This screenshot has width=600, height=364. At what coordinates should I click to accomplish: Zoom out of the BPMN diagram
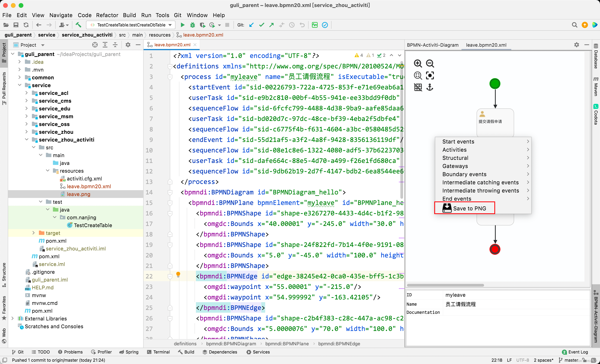click(430, 64)
